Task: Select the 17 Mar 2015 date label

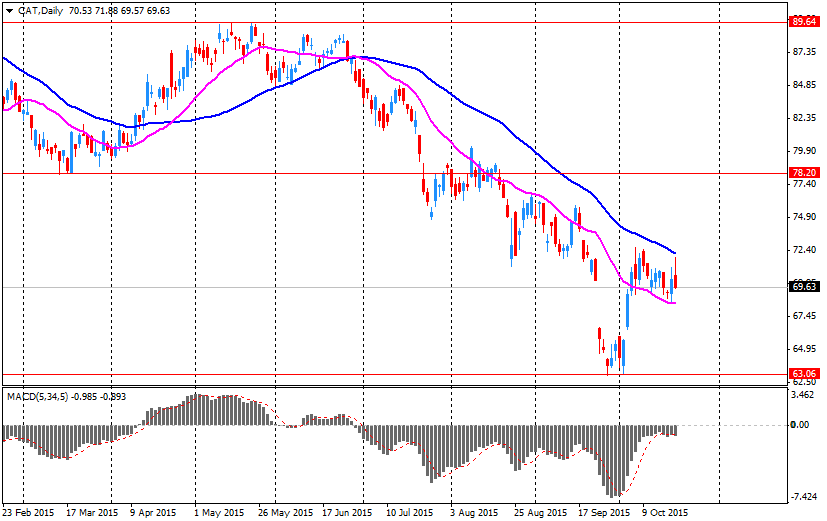Action: [x=92, y=513]
